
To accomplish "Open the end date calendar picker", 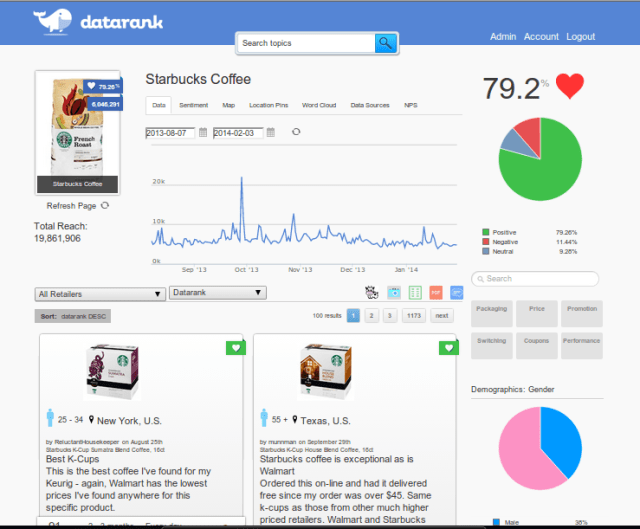I will click(x=271, y=132).
